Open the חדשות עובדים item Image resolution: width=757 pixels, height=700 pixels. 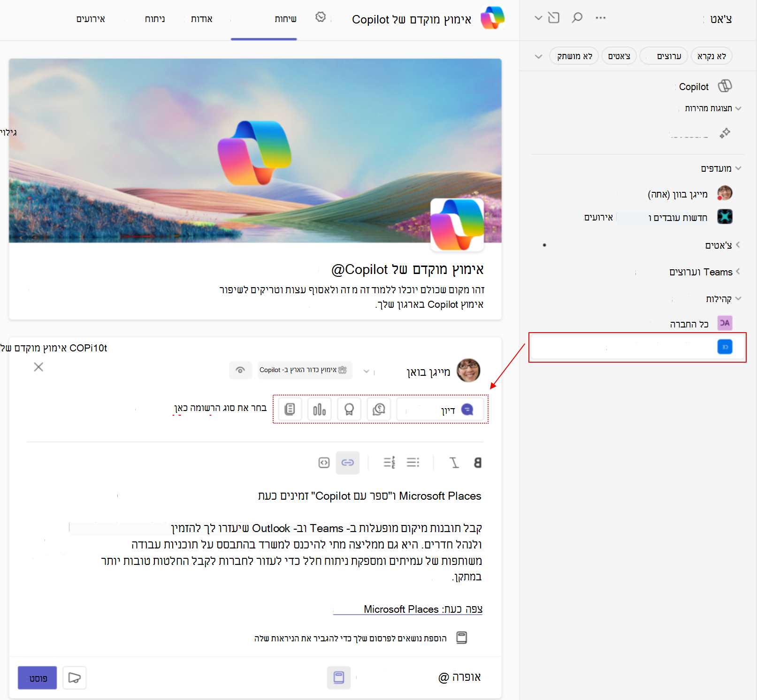678,218
